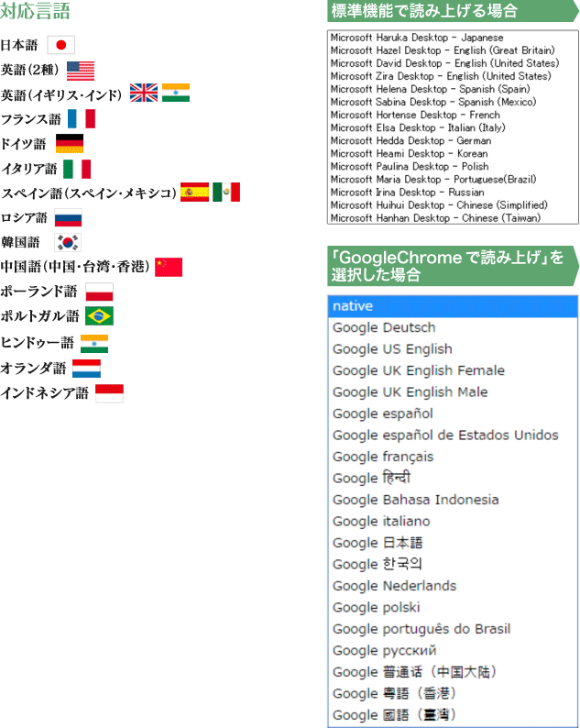580x728 pixels.
Task: Select Google español voice
Action: click(453, 414)
